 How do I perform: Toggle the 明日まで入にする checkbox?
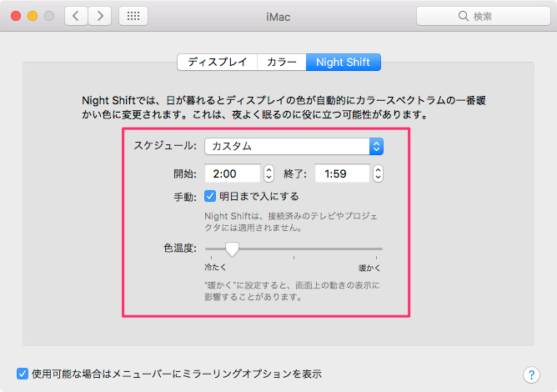tap(210, 197)
